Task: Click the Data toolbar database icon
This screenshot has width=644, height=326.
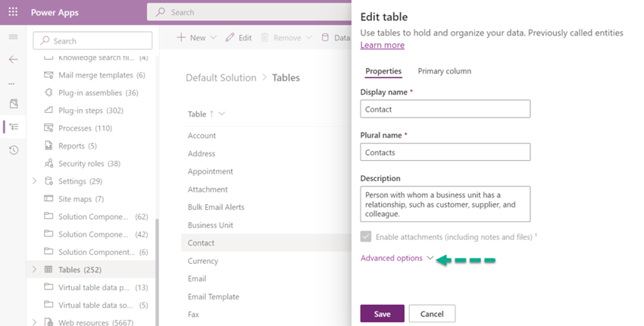Action: click(325, 37)
